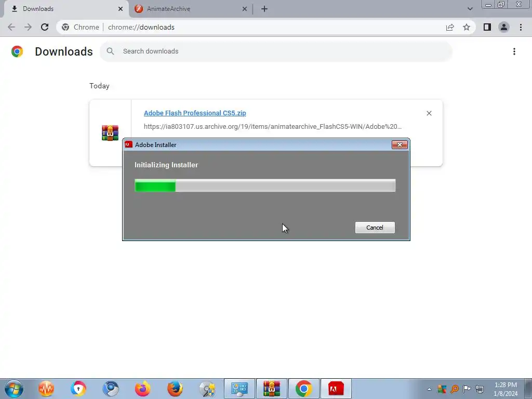532x399 pixels.
Task: Go back to previous page
Action: [x=11, y=27]
